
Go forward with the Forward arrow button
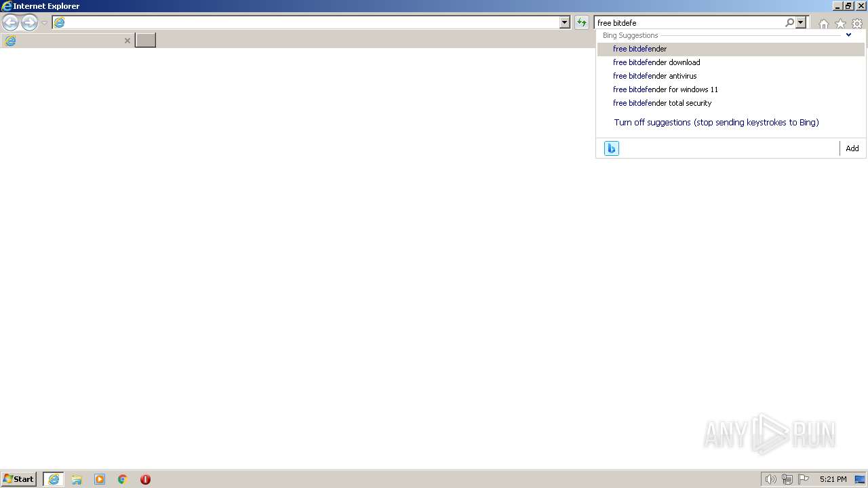coord(29,23)
